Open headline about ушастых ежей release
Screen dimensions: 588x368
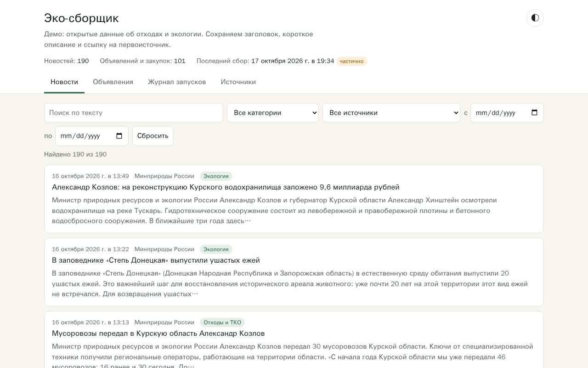click(x=156, y=260)
